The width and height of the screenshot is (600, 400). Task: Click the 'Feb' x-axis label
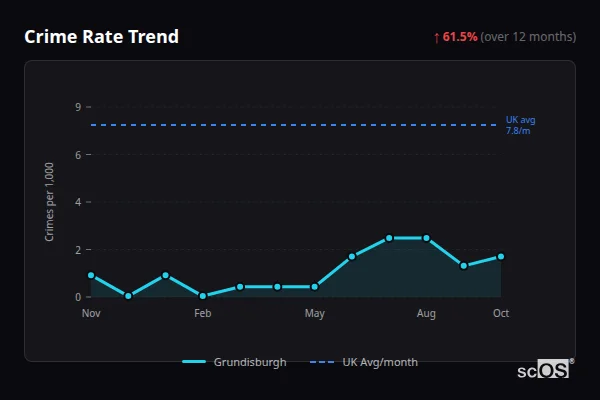click(x=203, y=313)
